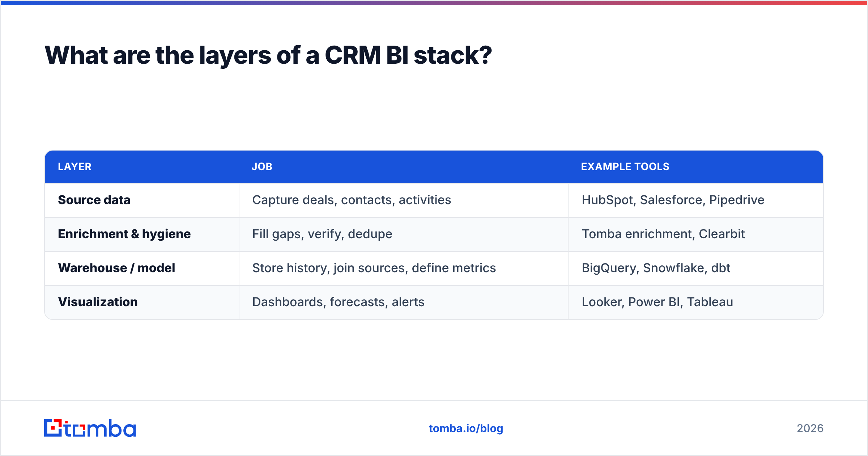The width and height of the screenshot is (868, 456).
Task: Click the 'Enrichment & hygiene' cell
Action: pyautogui.click(x=142, y=234)
